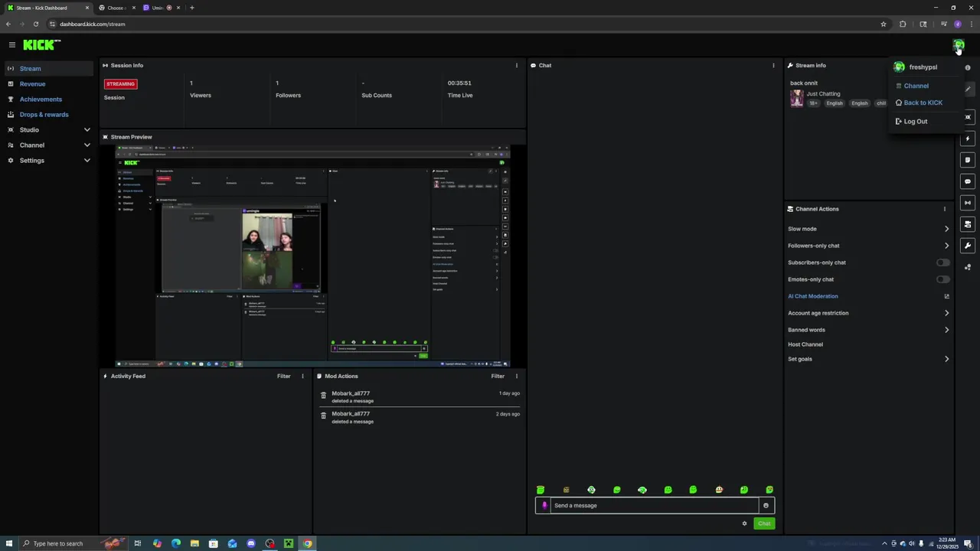Click Log Out in user menu

(x=915, y=122)
